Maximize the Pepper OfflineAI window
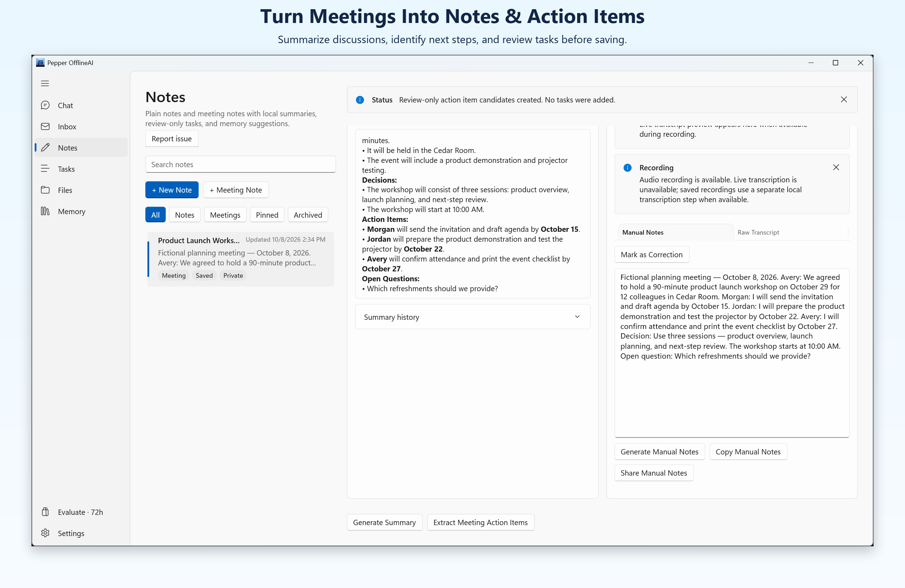The image size is (905, 588). (835, 63)
